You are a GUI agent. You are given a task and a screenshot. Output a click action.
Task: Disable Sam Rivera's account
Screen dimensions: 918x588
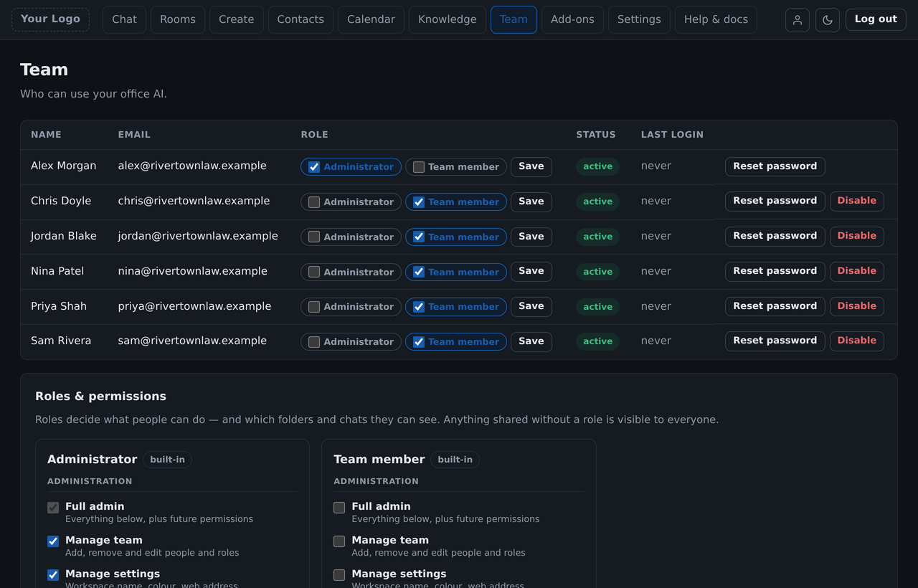tap(857, 341)
